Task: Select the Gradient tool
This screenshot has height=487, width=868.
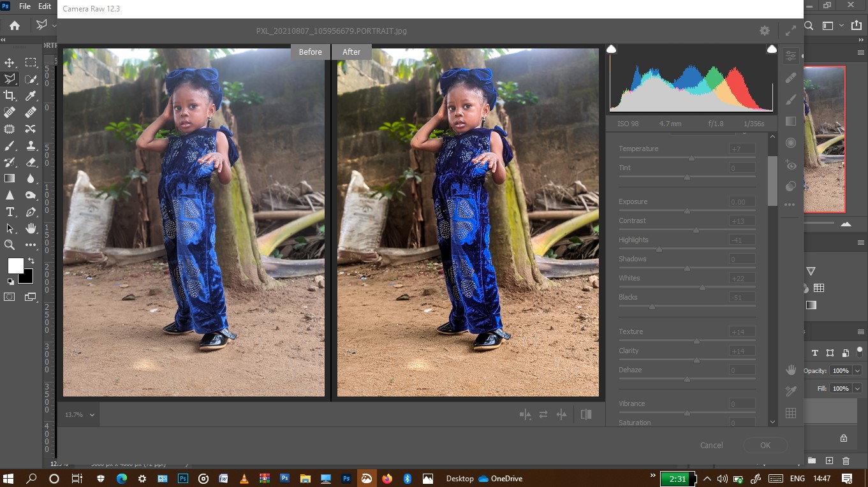Action: pos(10,178)
